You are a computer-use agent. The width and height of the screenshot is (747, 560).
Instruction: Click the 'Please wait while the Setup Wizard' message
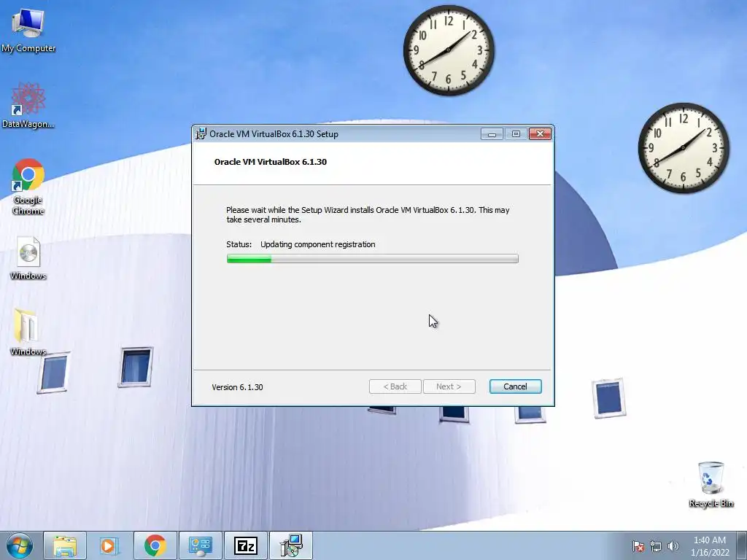tap(368, 215)
